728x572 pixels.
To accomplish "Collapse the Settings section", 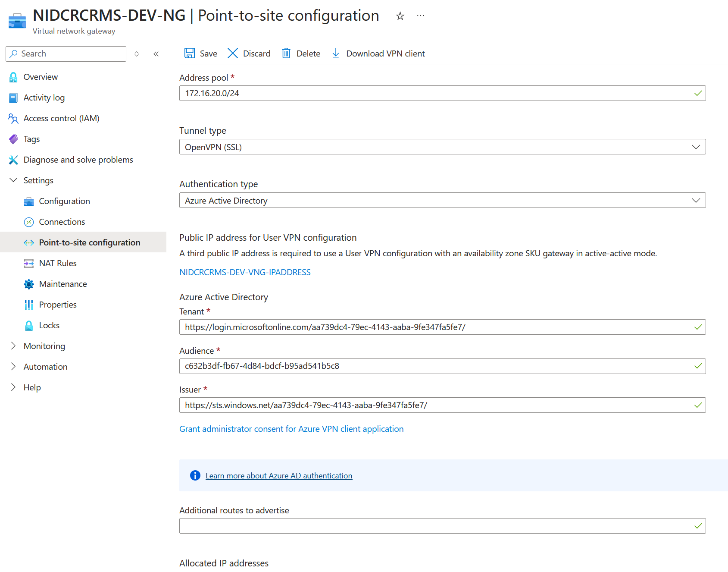I will tap(13, 180).
